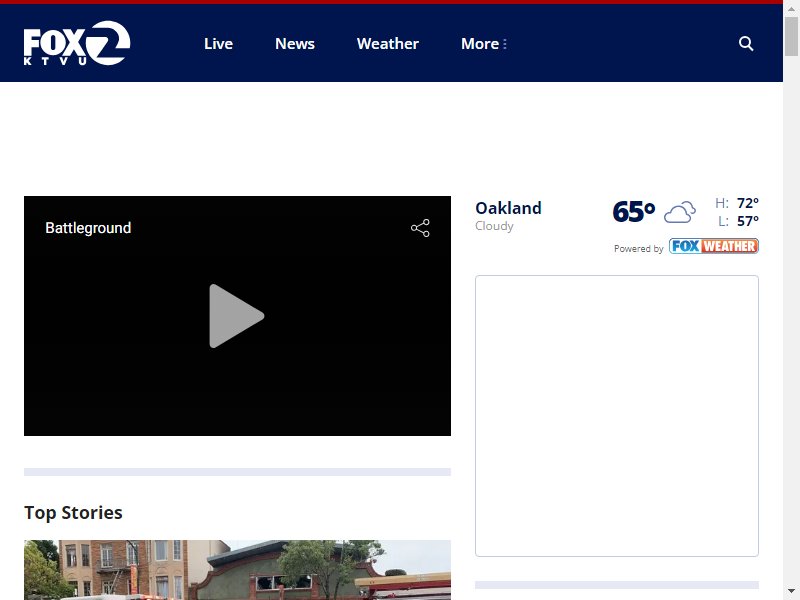Open the top story building photo
800x600 pixels.
237,570
